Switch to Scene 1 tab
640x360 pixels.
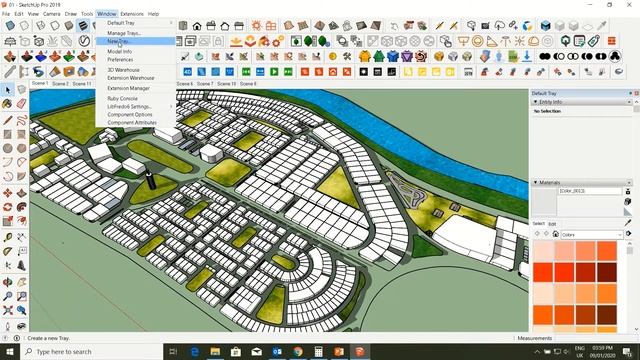click(40, 83)
